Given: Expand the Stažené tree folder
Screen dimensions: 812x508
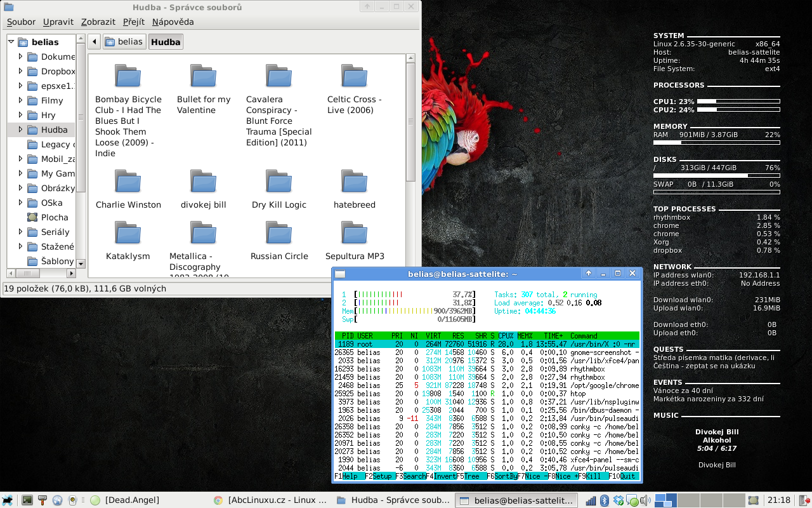Looking at the screenshot, I should pyautogui.click(x=20, y=246).
